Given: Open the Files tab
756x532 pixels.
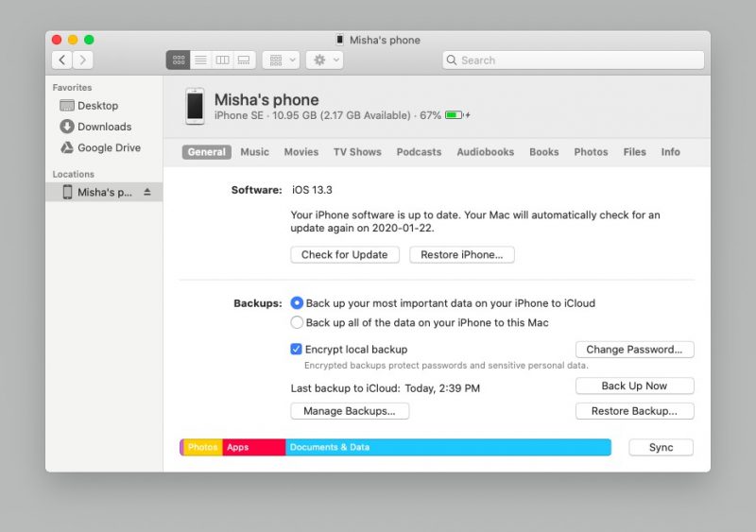Looking at the screenshot, I should point(634,152).
